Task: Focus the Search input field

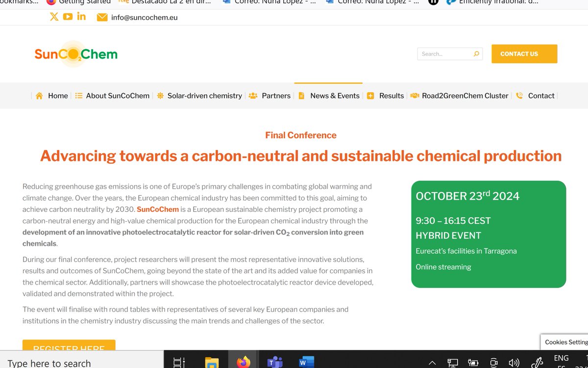Action: pyautogui.click(x=450, y=54)
